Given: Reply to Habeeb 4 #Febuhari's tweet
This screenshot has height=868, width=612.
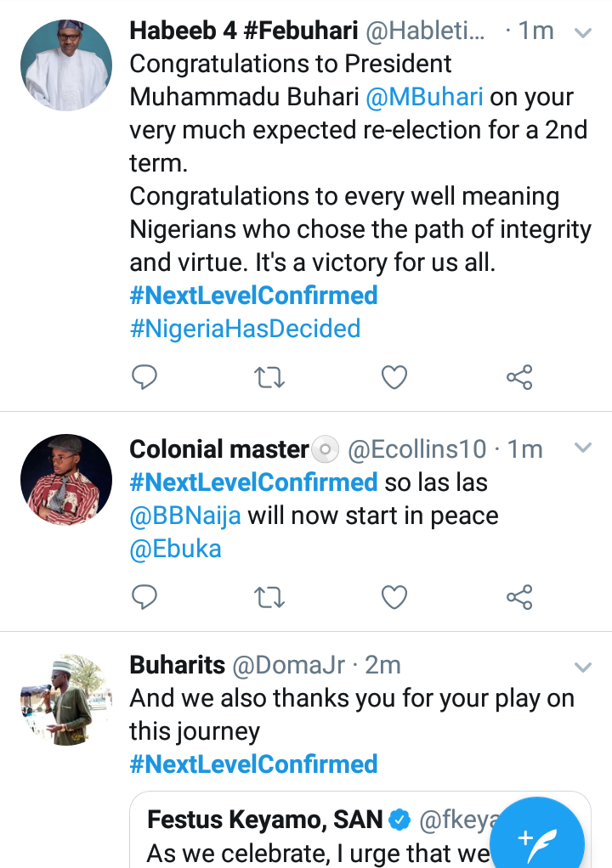Looking at the screenshot, I should click(x=144, y=376).
